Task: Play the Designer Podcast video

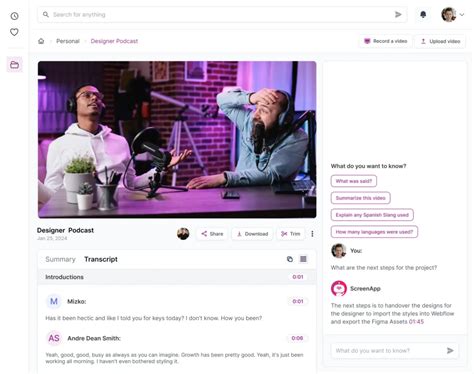Action: point(177,139)
